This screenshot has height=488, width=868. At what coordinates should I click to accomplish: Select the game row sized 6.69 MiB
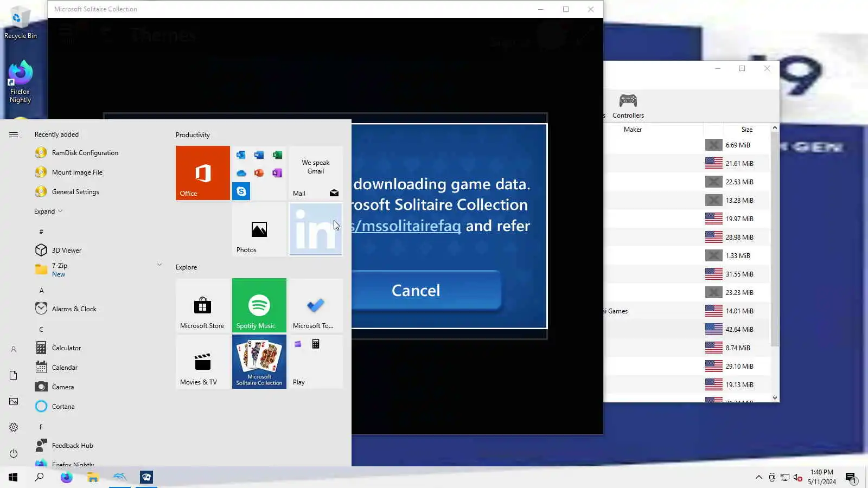(687, 145)
